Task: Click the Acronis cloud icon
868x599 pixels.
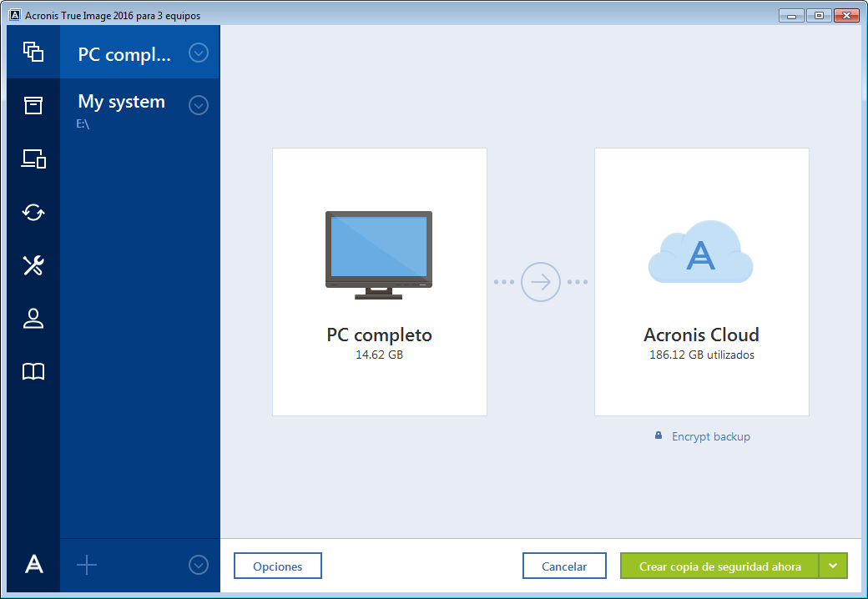Action: pyautogui.click(x=701, y=252)
